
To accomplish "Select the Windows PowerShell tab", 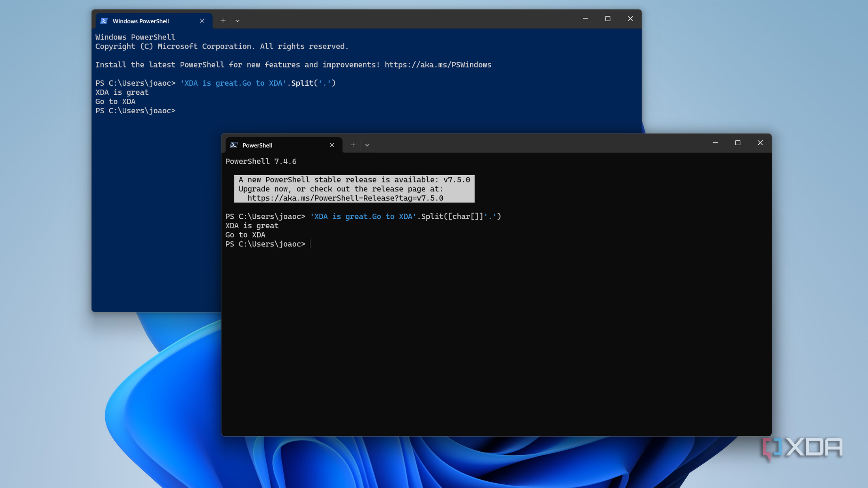I will (x=140, y=21).
